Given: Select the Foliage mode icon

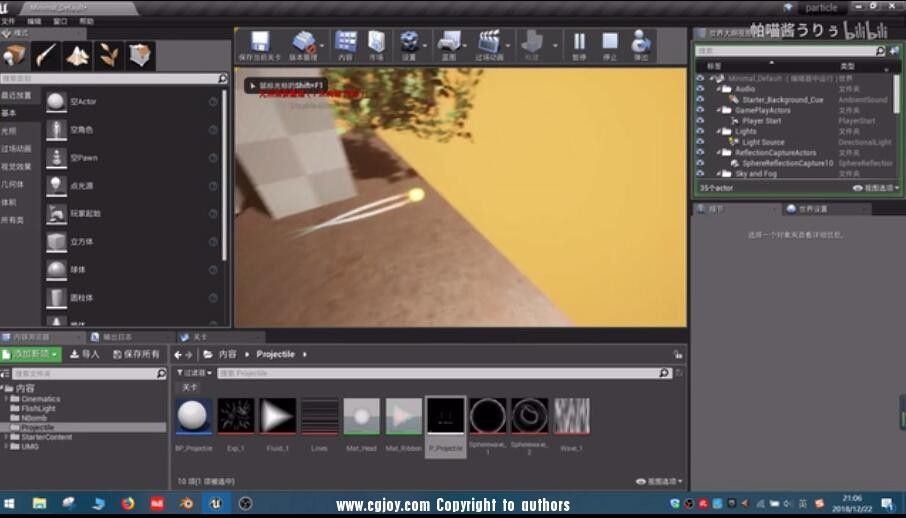Looking at the screenshot, I should (108, 56).
